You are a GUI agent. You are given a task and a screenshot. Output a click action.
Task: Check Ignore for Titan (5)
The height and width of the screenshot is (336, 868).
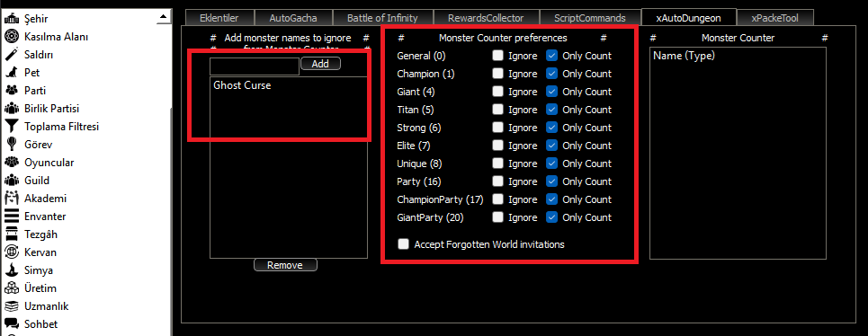[498, 110]
